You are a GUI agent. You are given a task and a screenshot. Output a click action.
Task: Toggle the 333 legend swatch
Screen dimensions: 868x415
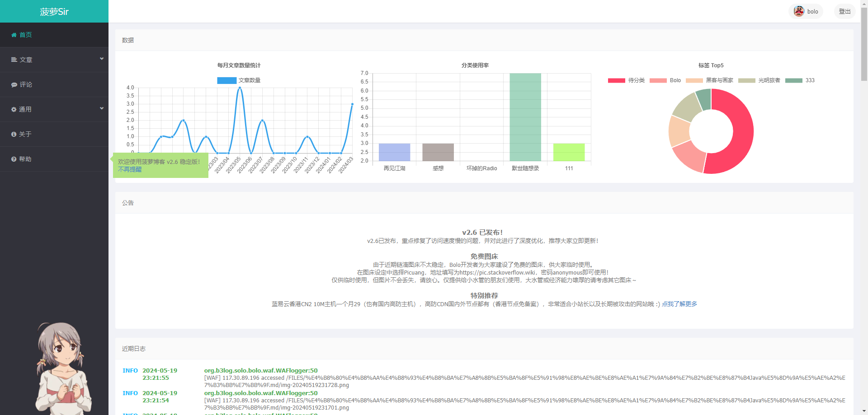coord(794,80)
